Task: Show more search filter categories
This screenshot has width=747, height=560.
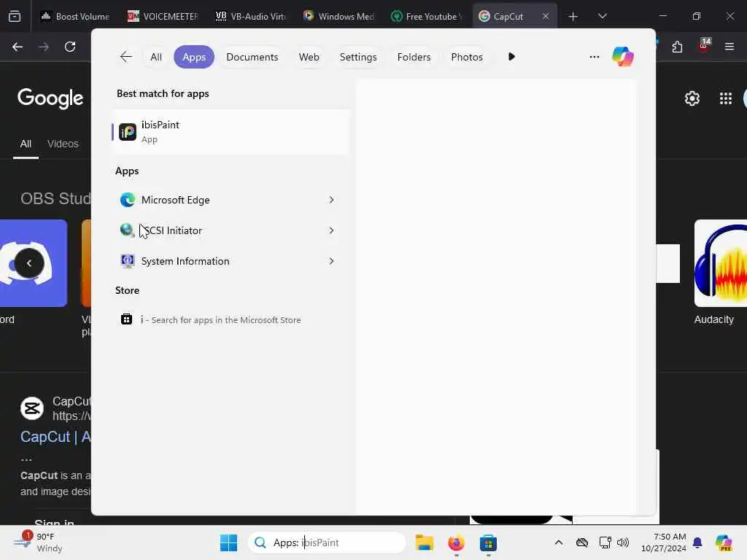Action: (511, 57)
